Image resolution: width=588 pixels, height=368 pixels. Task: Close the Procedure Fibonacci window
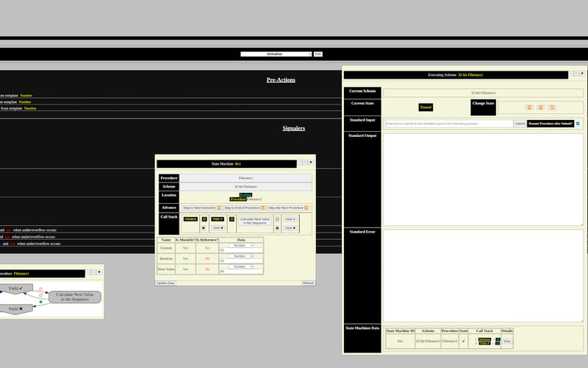point(99,272)
